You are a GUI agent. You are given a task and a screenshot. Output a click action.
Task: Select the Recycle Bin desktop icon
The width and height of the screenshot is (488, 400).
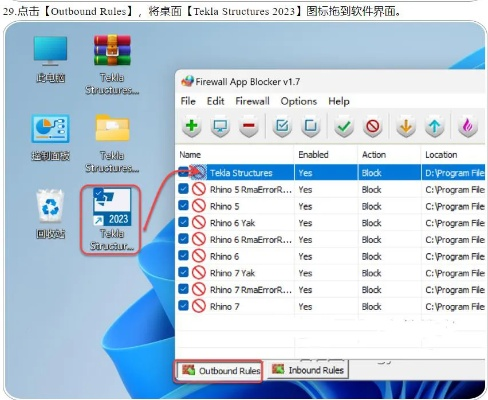50,214
